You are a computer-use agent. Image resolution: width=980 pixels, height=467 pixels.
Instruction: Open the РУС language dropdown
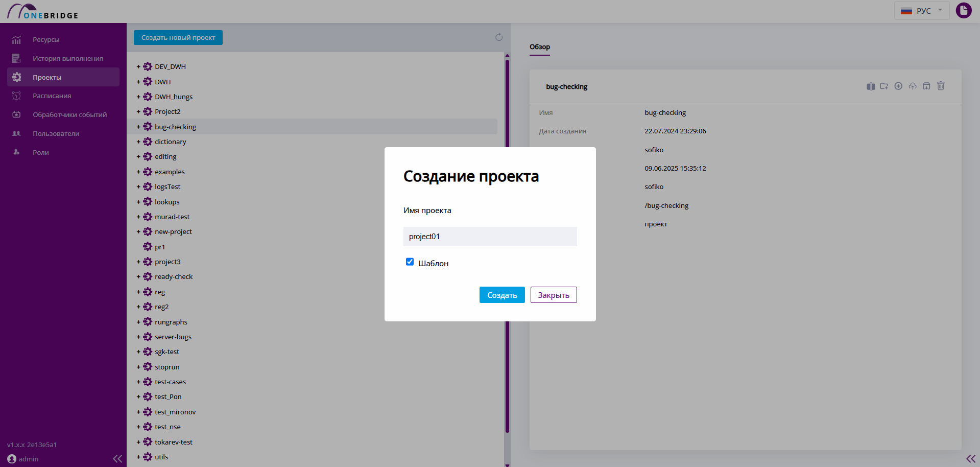tap(921, 11)
